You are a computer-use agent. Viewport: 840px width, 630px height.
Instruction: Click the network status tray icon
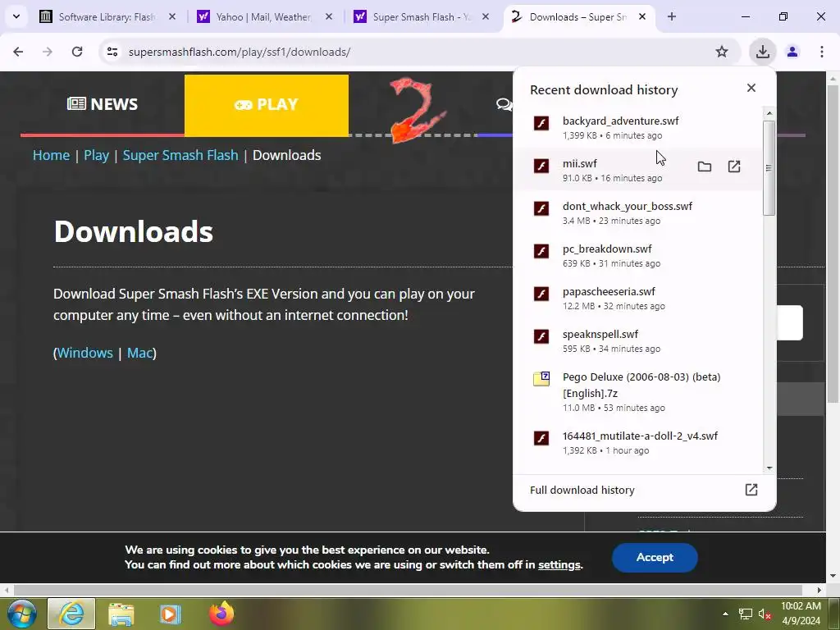point(745,614)
